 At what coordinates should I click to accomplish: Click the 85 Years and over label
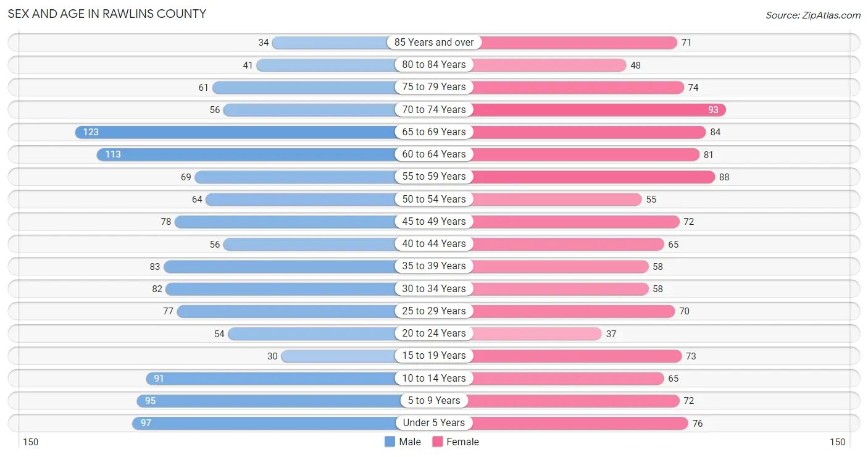click(x=434, y=42)
